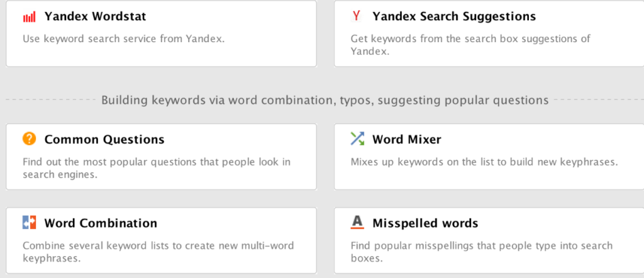Click the orange question mark Common Questions icon
Viewport: 644px width, 278px height.
point(29,139)
